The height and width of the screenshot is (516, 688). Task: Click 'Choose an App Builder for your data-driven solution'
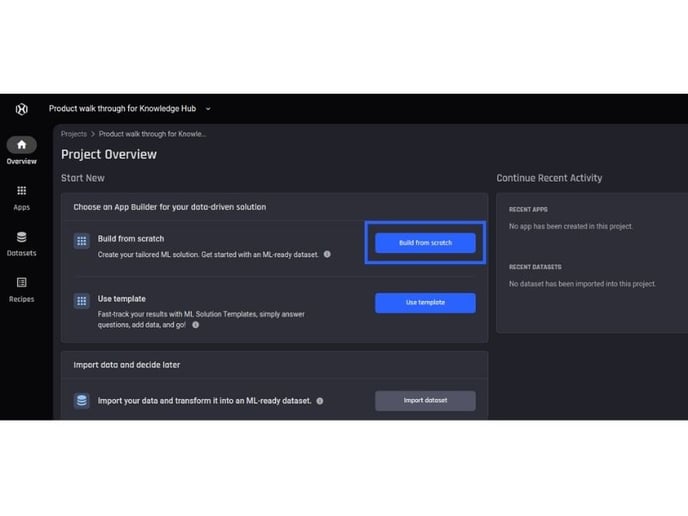click(x=170, y=207)
